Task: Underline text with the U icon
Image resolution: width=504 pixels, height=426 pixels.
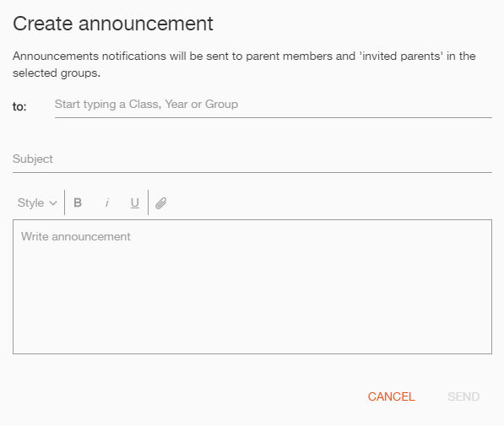Action: tap(135, 202)
